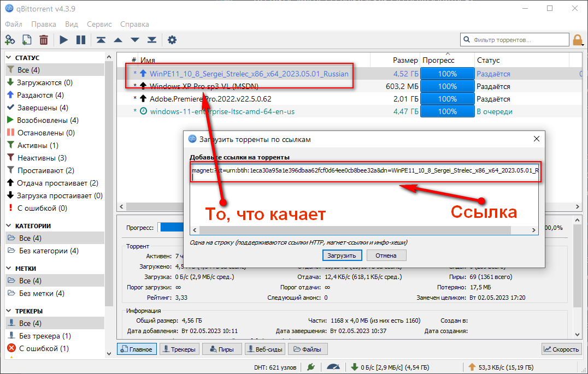Open the Файл menu
Screen dimensions: 588x374
(14, 24)
